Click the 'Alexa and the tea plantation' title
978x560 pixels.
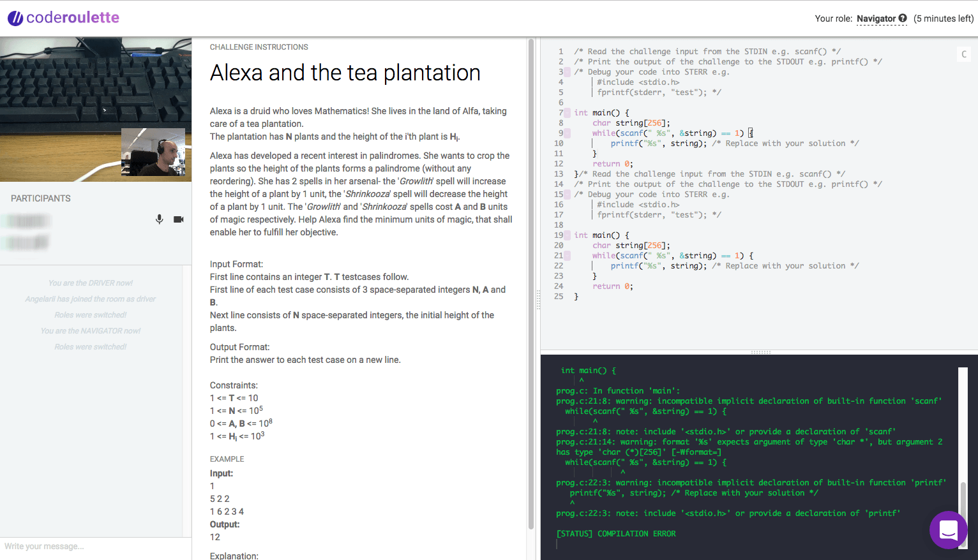pyautogui.click(x=345, y=73)
